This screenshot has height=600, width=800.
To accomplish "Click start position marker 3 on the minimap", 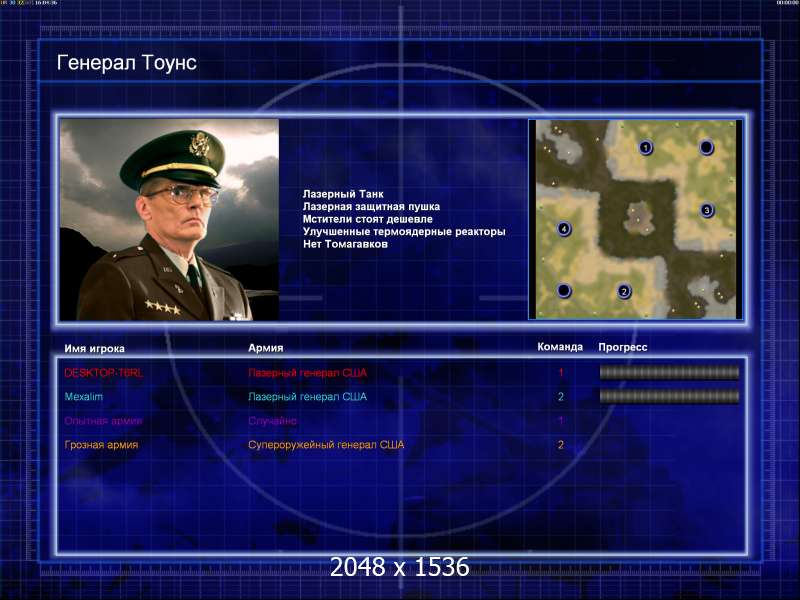I will (x=707, y=210).
